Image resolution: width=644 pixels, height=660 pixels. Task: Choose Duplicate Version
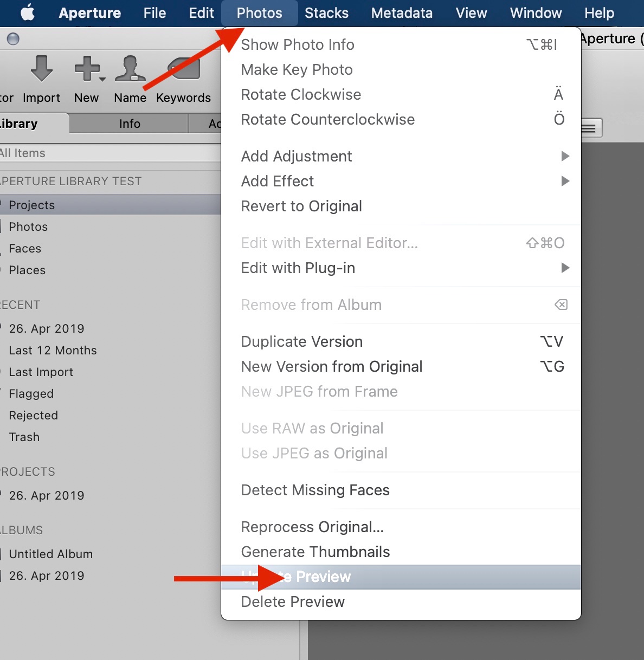[x=401, y=341]
